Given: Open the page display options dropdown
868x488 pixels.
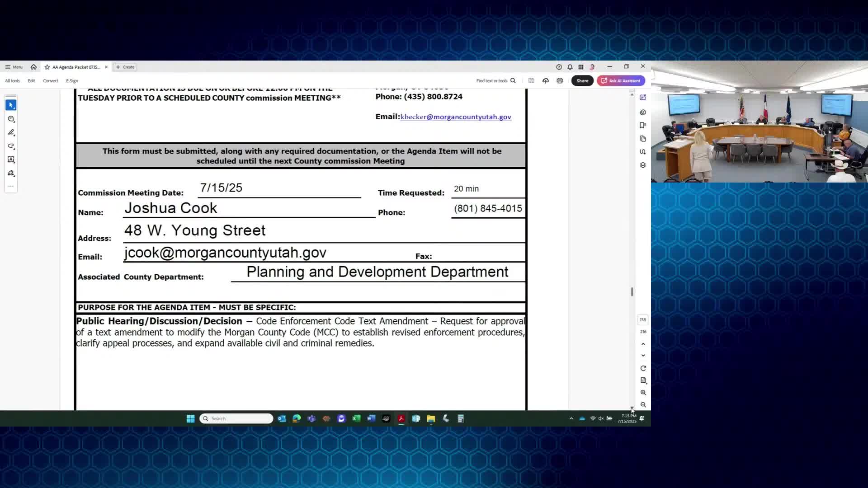Looking at the screenshot, I should pos(643,380).
